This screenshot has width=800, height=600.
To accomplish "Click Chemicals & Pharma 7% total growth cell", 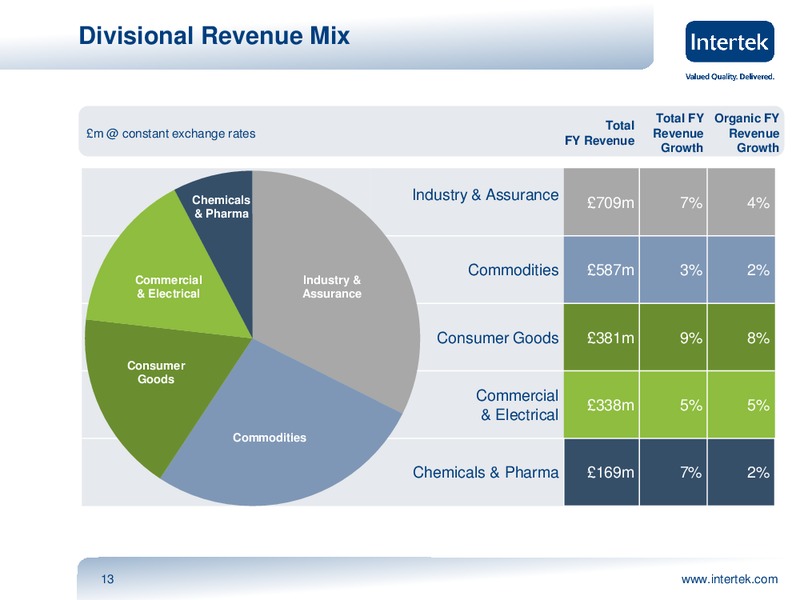I will 673,472.
